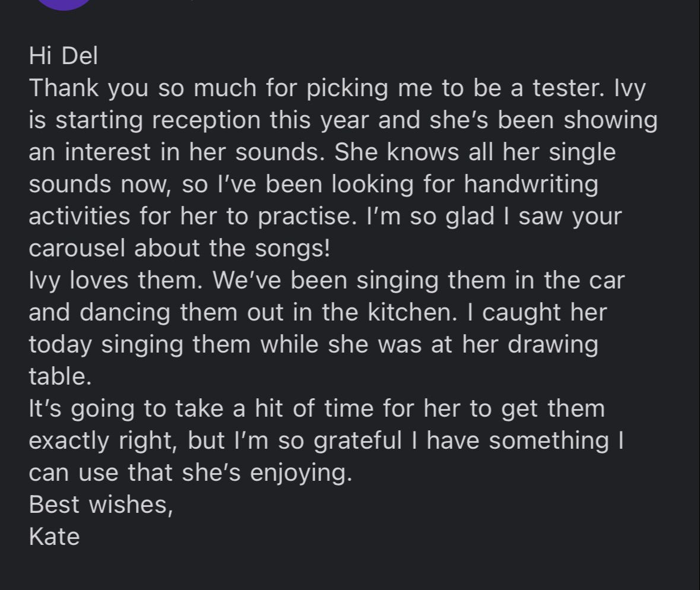Viewport: 700px width, 590px height.
Task: Click the word "table." on its own line
Action: (60, 376)
